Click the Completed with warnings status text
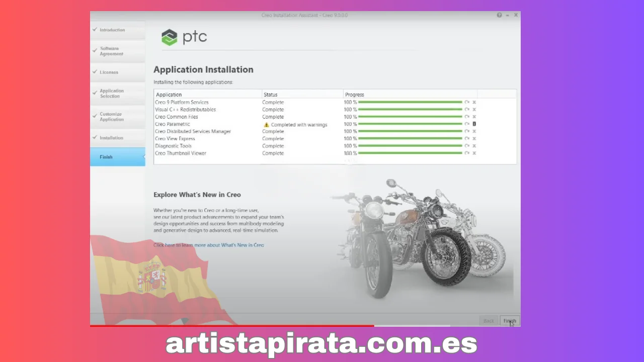Image resolution: width=644 pixels, height=362 pixels. 299,125
